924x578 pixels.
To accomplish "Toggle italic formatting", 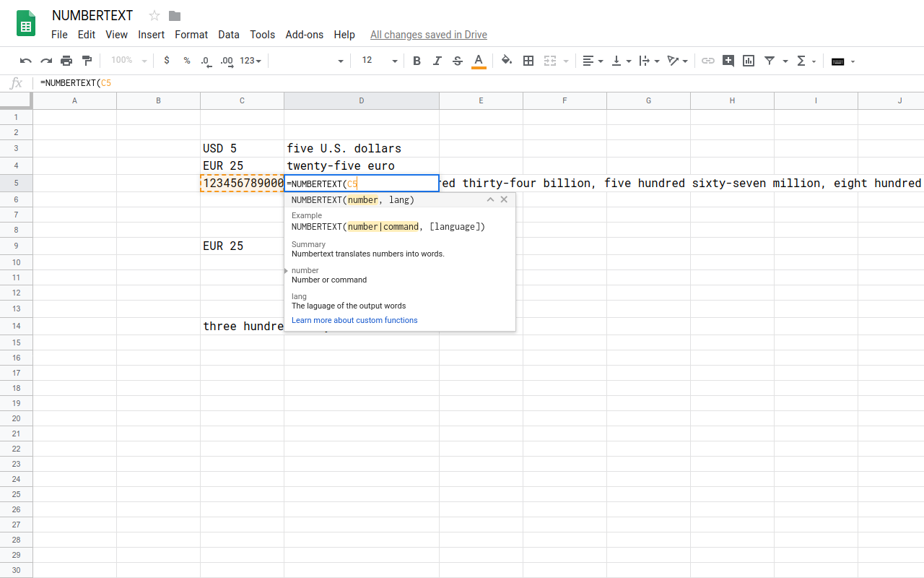I will [x=437, y=61].
